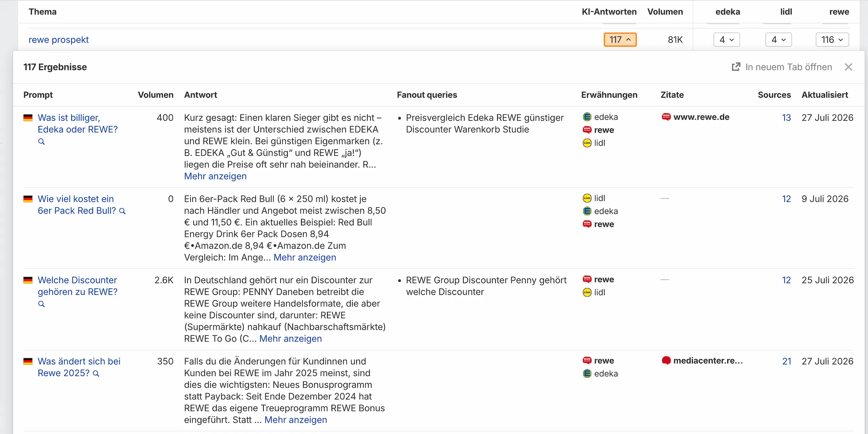Screen dimensions: 868x434
Task: Click the search icon next to 'Edeka oder REWE?'
Action: [41, 141]
